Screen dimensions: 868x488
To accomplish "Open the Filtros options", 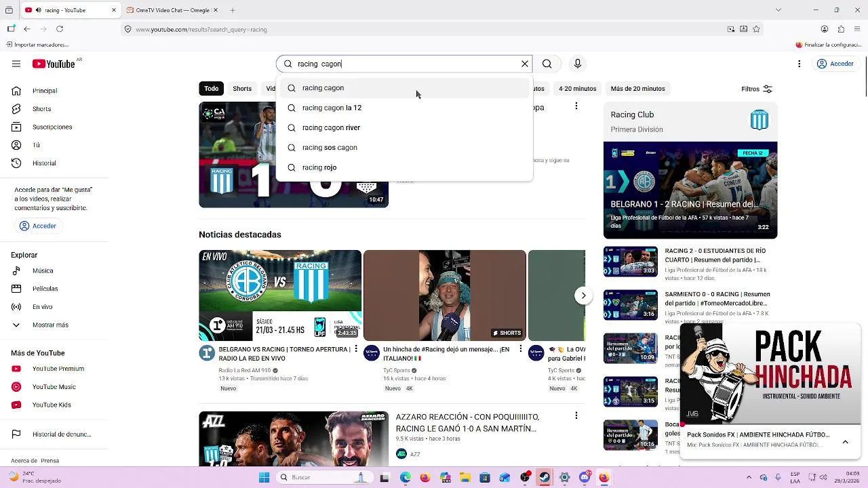I will click(x=757, y=89).
